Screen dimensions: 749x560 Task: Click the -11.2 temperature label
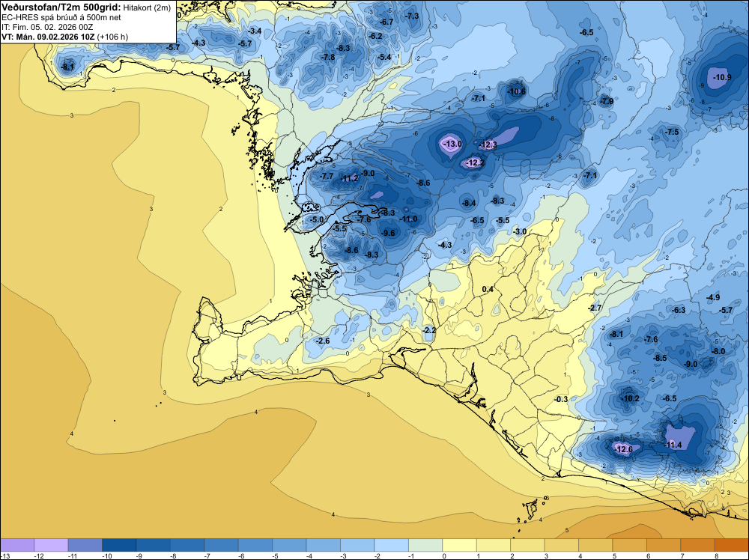[350, 178]
